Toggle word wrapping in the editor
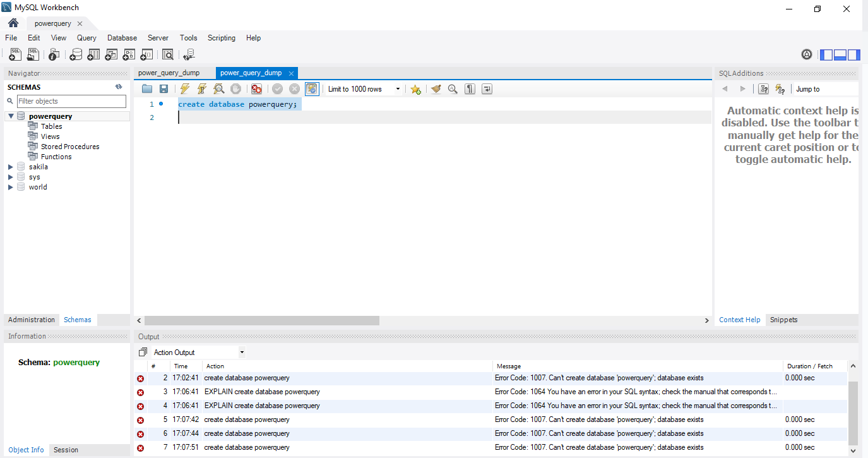 (x=487, y=89)
